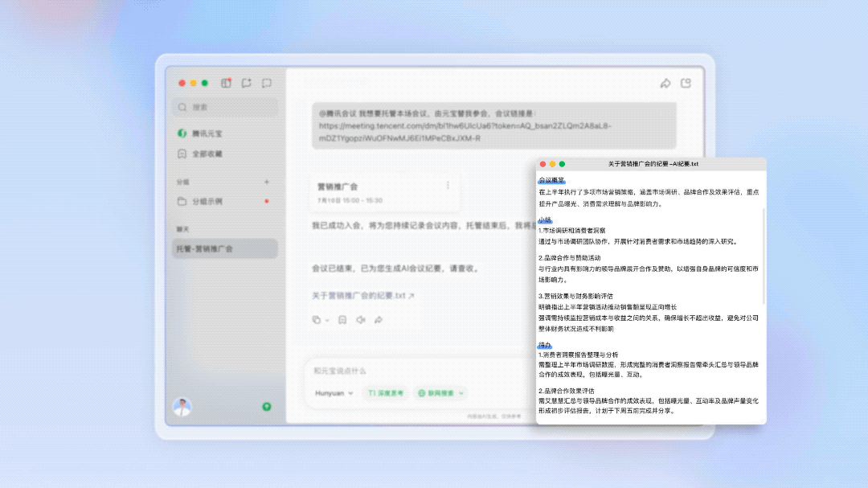Open the Hunyuan model dropdown
This screenshot has height=488, width=868.
pos(332,393)
